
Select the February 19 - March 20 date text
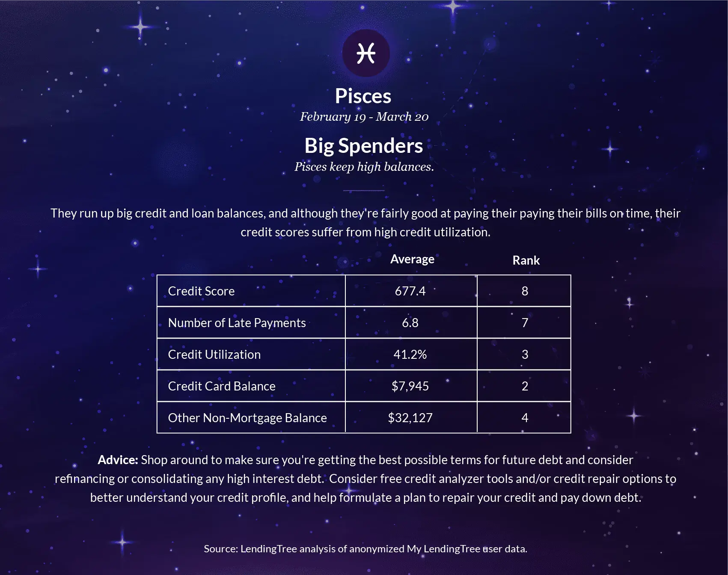click(364, 117)
